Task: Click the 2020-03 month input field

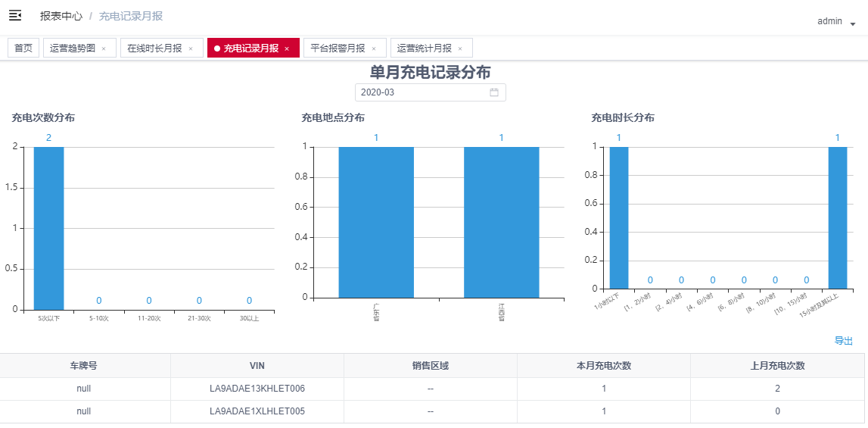Action: pyautogui.click(x=420, y=92)
